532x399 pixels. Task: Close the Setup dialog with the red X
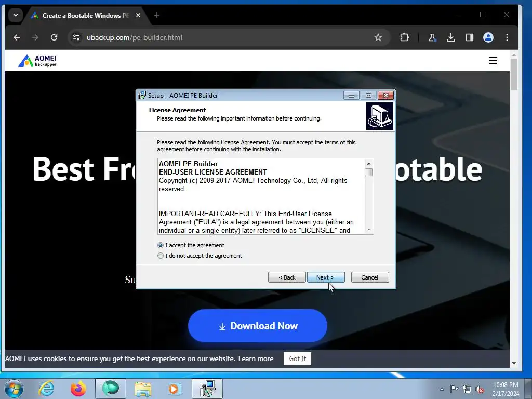click(x=386, y=96)
